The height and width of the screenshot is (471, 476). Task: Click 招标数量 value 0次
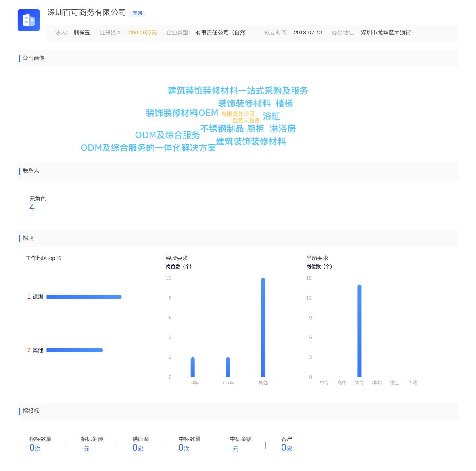pyautogui.click(x=35, y=448)
